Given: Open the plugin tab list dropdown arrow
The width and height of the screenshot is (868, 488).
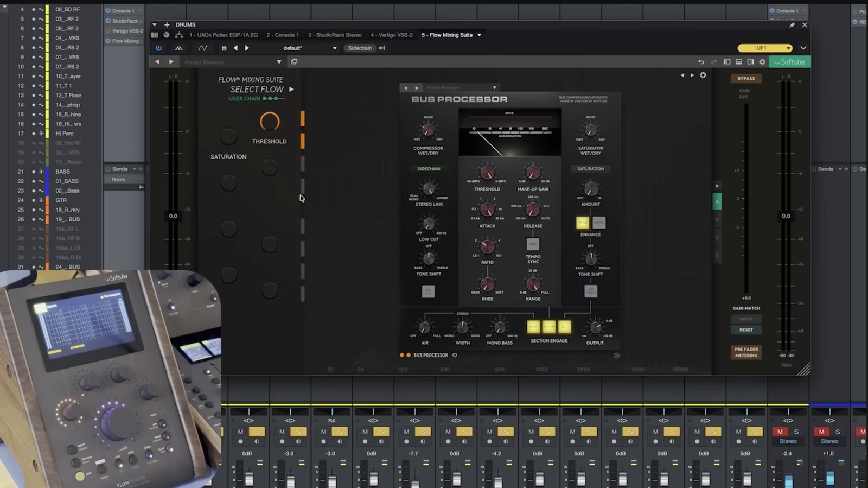Looking at the screenshot, I should (480, 35).
